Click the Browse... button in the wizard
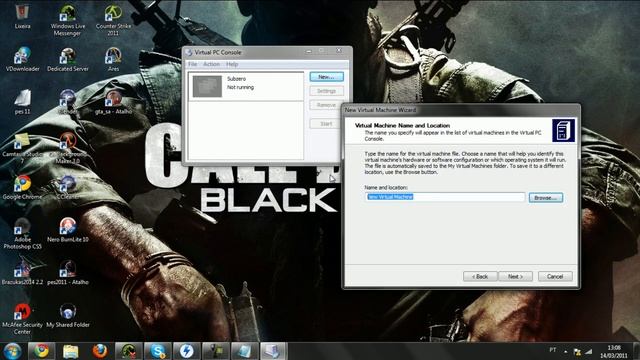Image resolution: width=640 pixels, height=360 pixels. (546, 198)
